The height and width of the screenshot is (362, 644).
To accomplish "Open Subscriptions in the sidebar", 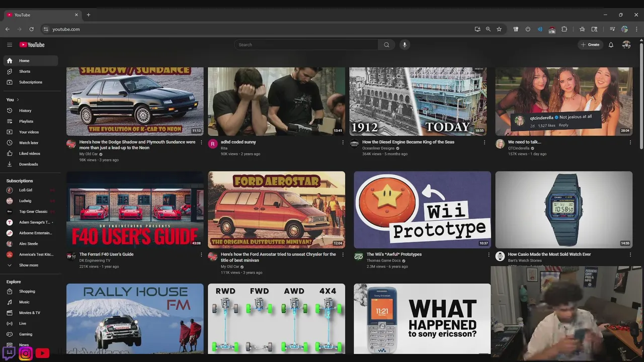I will click(30, 82).
